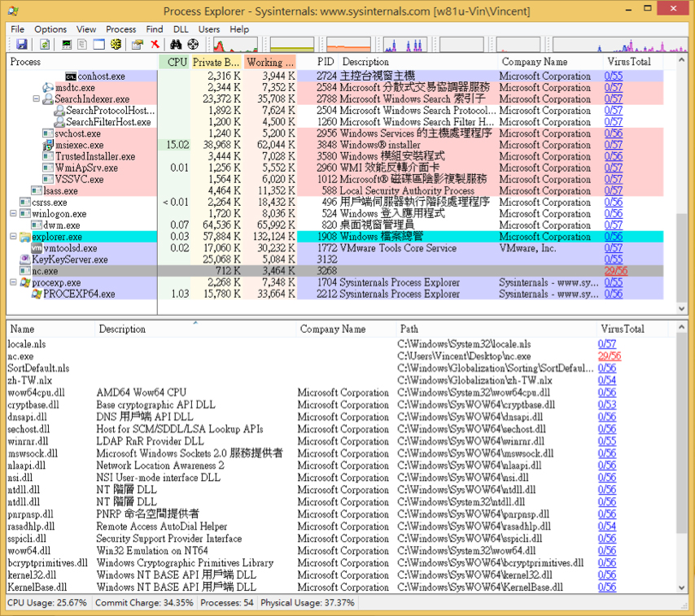Click the red X Kill Process icon
This screenshot has height=616, width=695.
click(x=155, y=44)
